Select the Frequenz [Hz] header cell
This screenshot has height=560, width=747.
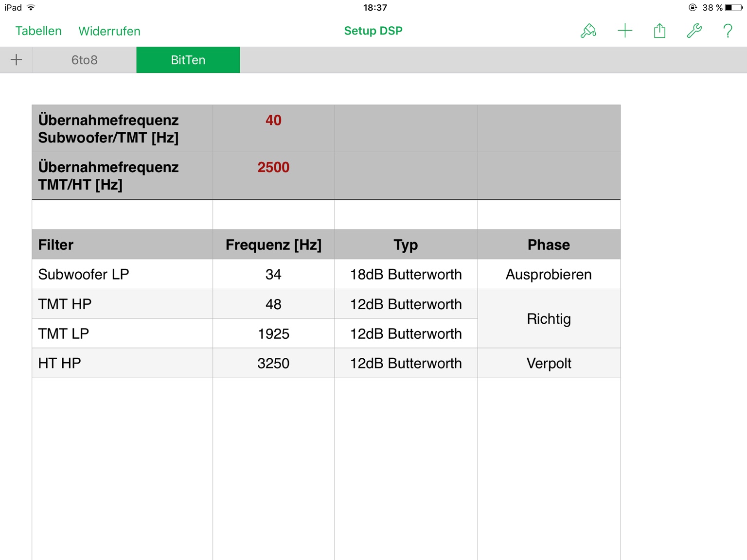(273, 245)
